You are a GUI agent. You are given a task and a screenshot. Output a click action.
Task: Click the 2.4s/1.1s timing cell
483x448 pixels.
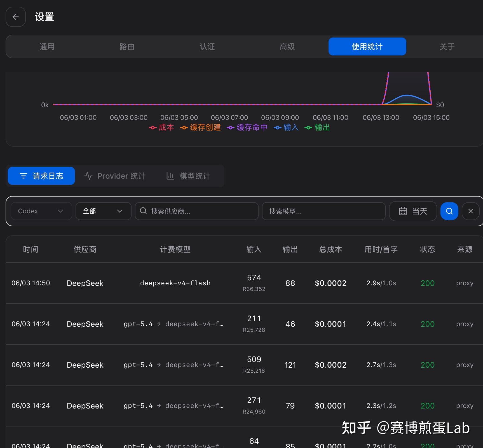pos(381,324)
